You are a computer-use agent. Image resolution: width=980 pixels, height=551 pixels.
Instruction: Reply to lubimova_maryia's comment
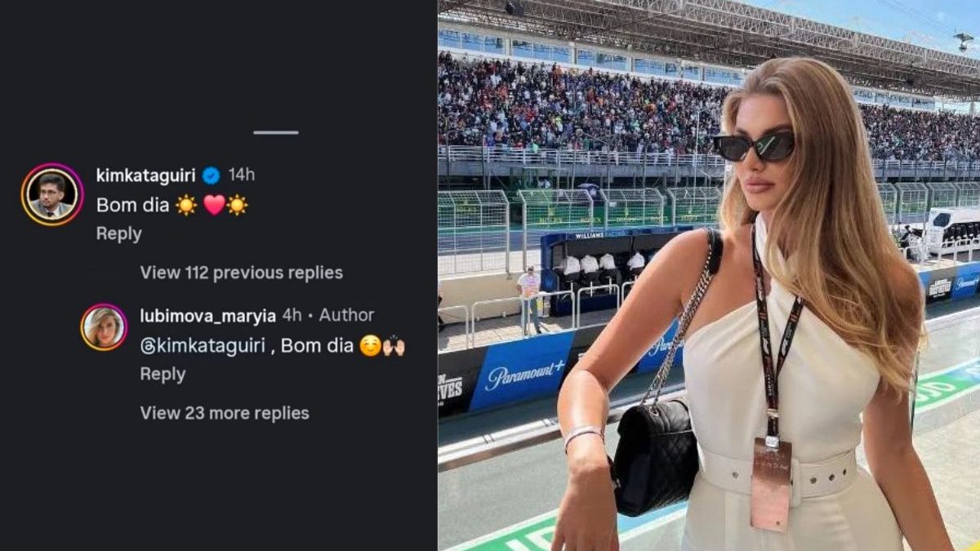click(163, 374)
